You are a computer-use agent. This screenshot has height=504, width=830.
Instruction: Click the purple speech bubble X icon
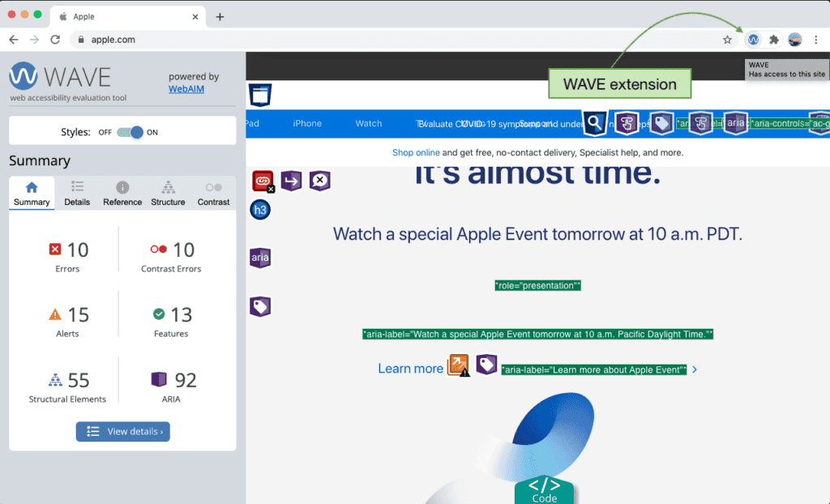point(319,181)
